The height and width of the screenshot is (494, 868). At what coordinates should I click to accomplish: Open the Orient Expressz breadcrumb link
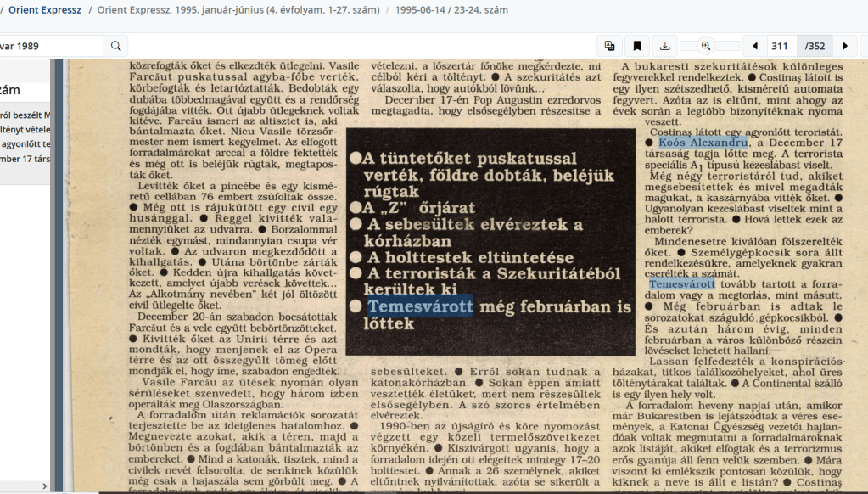[x=44, y=10]
